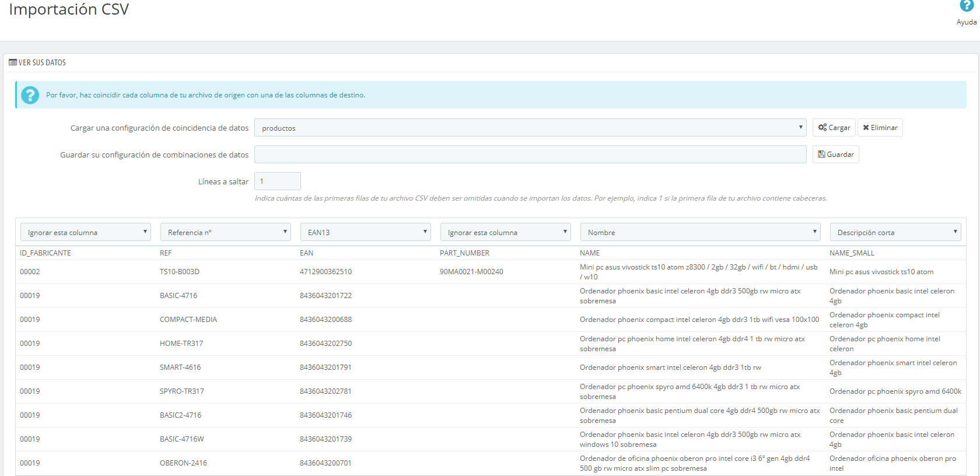This screenshot has width=980, height=476.
Task: Click the blue info question icon in the notice
Action: 30,95
